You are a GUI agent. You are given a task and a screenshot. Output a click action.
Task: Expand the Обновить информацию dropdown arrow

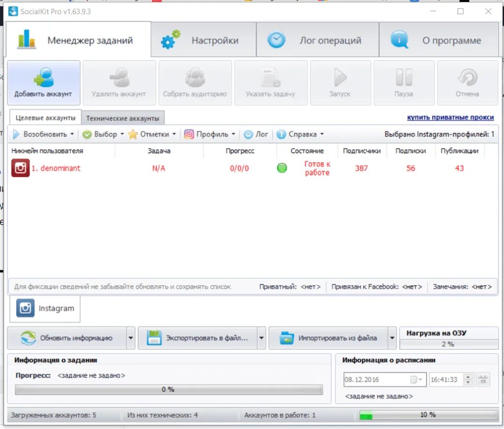[131, 338]
